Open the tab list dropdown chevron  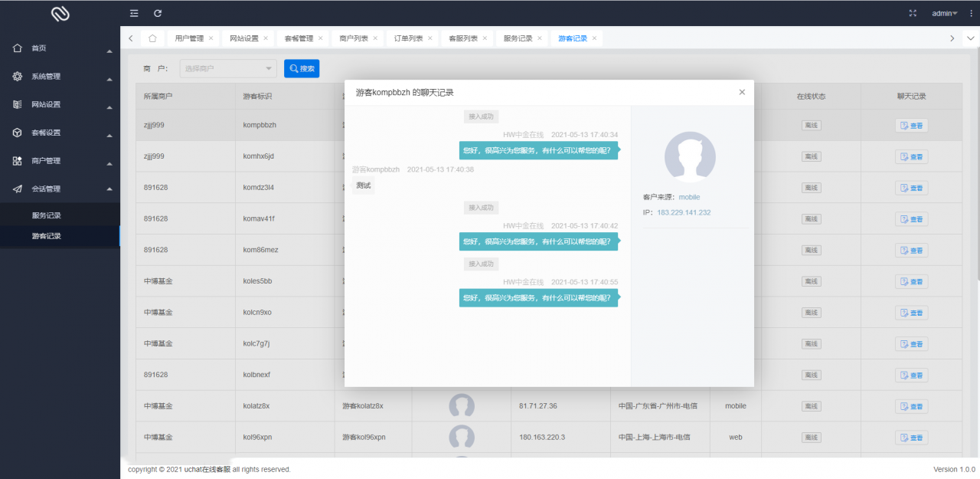pyautogui.click(x=970, y=38)
